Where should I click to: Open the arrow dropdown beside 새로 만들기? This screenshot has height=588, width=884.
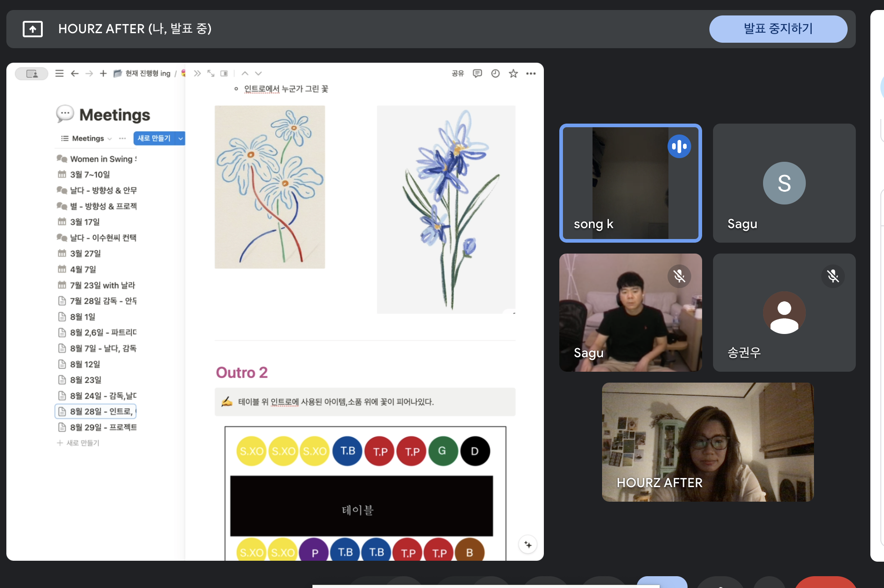click(181, 139)
